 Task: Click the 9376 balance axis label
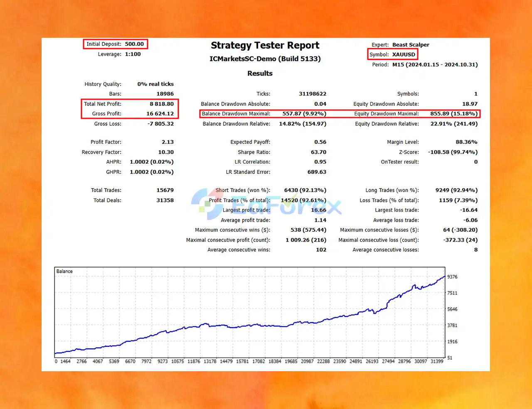[x=452, y=277]
